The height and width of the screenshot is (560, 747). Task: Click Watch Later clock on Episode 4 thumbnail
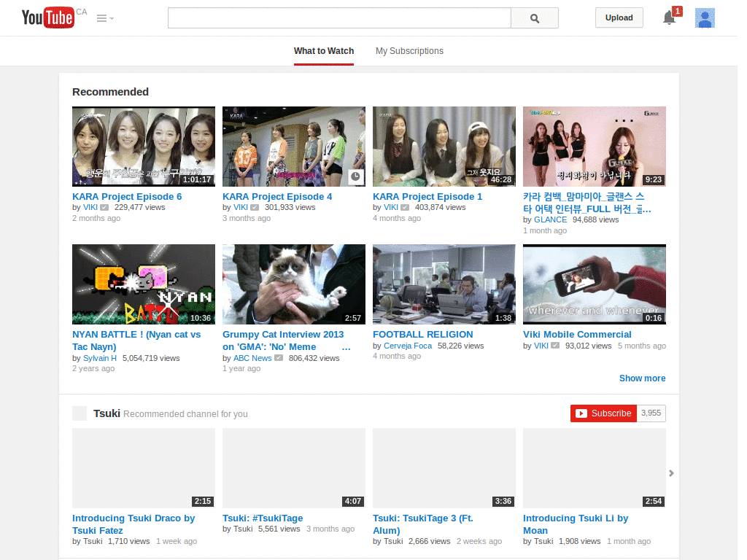point(355,176)
